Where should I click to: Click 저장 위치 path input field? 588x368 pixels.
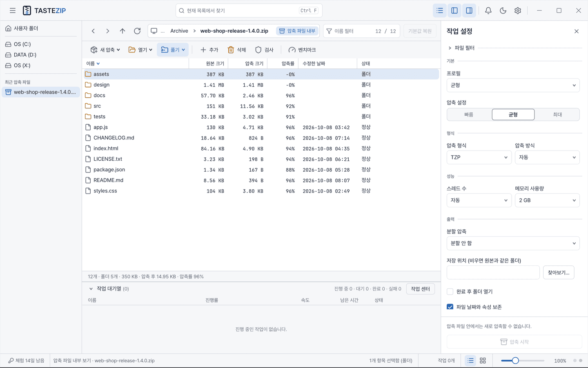(493, 273)
